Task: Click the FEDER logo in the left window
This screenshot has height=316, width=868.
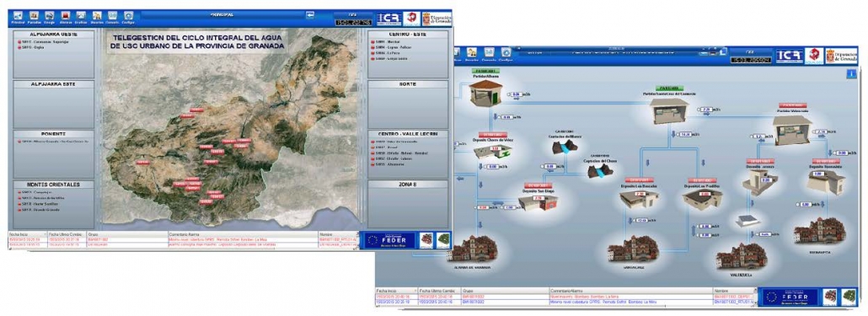Action: click(389, 239)
